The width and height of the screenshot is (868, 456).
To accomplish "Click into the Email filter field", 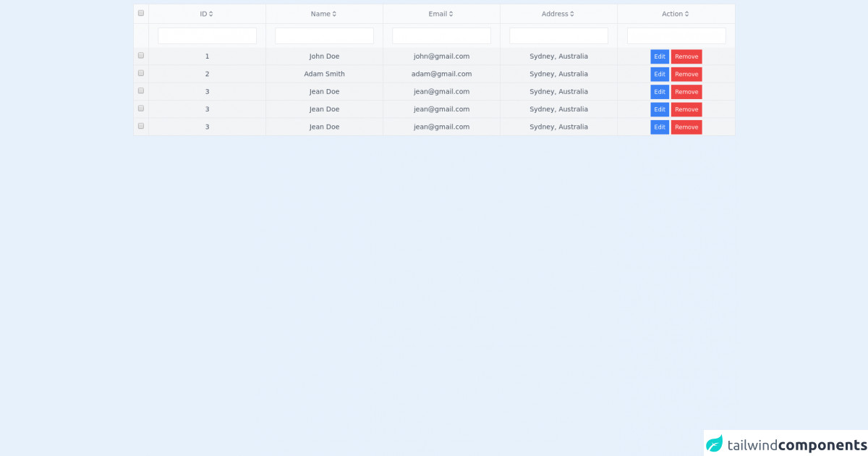I will tap(441, 35).
